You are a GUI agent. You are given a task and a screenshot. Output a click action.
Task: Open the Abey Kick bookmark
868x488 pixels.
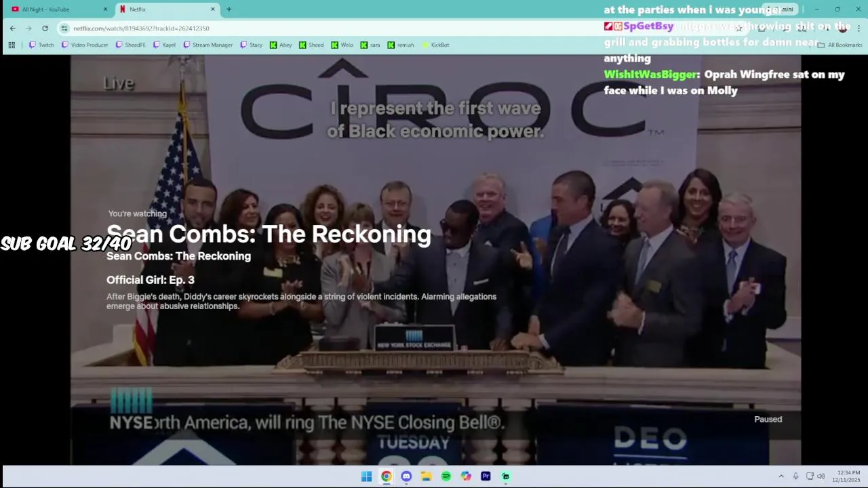pyautogui.click(x=281, y=45)
